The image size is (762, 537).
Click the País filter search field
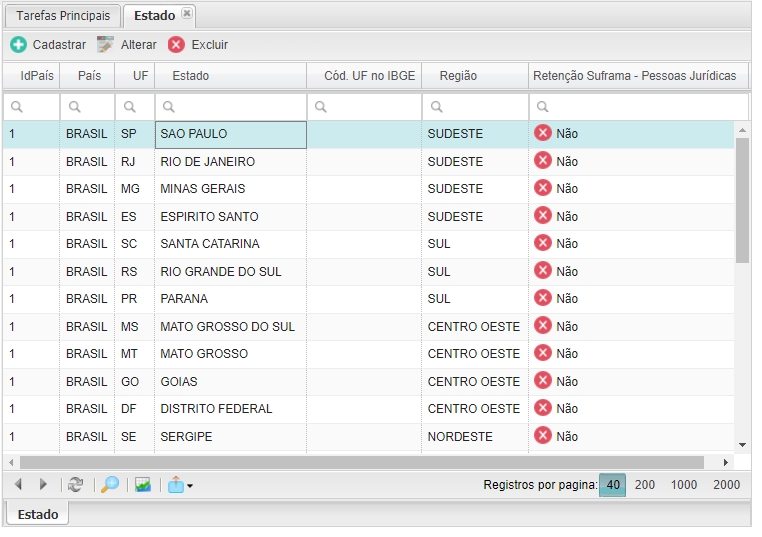click(87, 107)
